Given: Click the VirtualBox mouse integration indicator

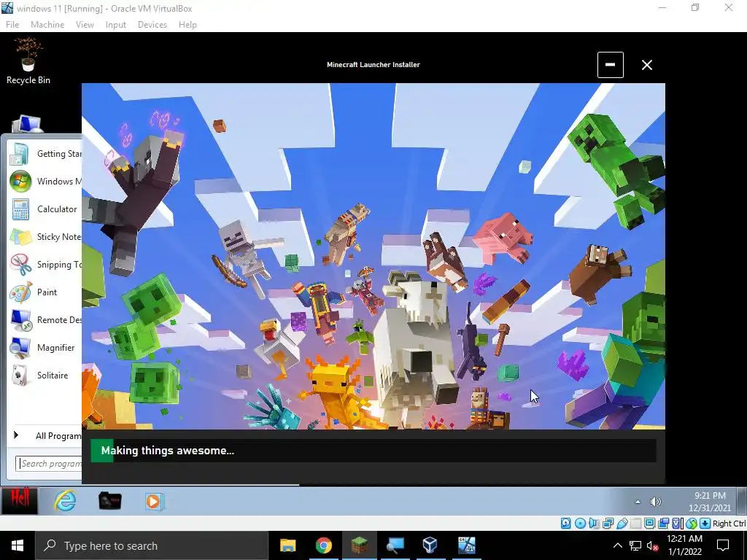Looking at the screenshot, I should [x=692, y=524].
